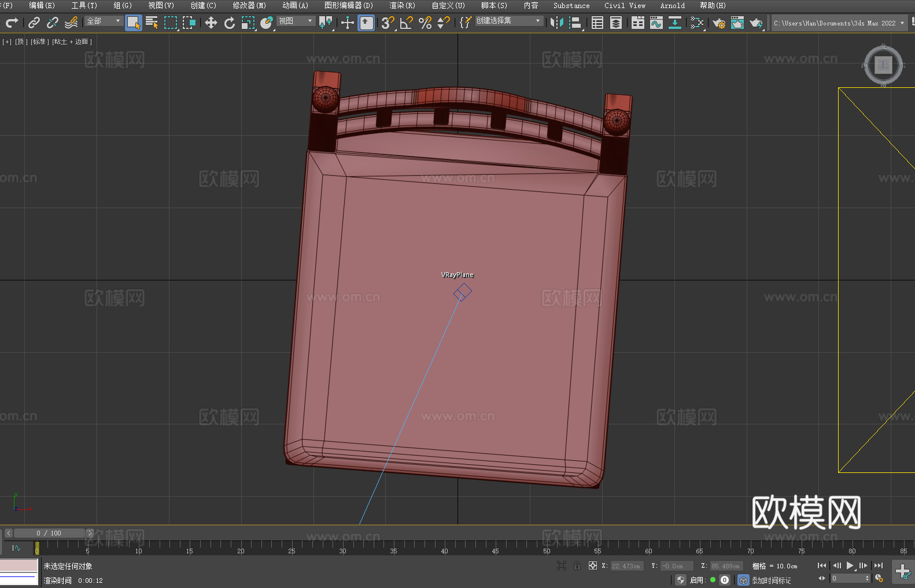The image size is (915, 588).
Task: Open the Civil View menu
Action: point(625,5)
